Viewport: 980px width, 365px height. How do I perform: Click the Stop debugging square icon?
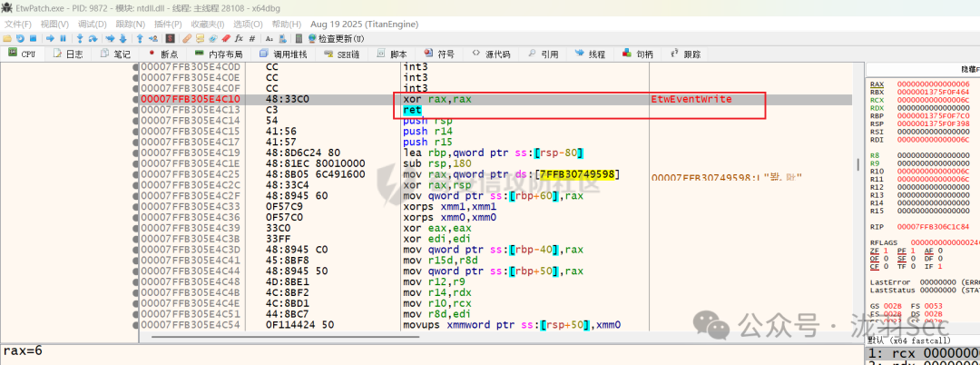point(34,39)
